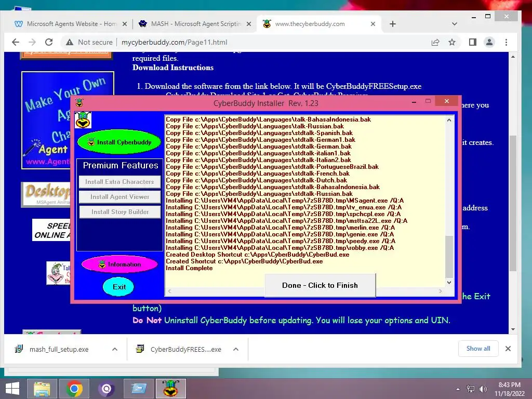This screenshot has height=399, width=532.
Task: Go back in Chrome
Action: click(x=16, y=42)
